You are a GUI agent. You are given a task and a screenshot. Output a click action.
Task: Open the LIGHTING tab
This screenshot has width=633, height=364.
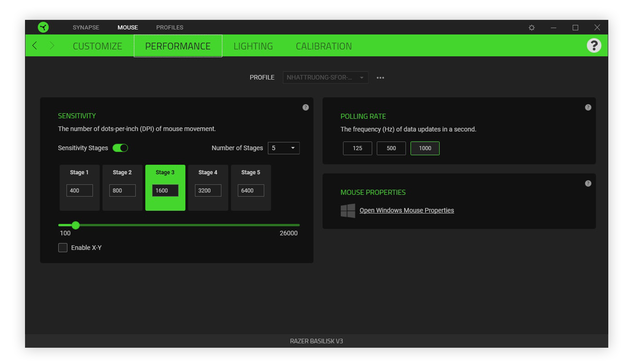coord(253,46)
